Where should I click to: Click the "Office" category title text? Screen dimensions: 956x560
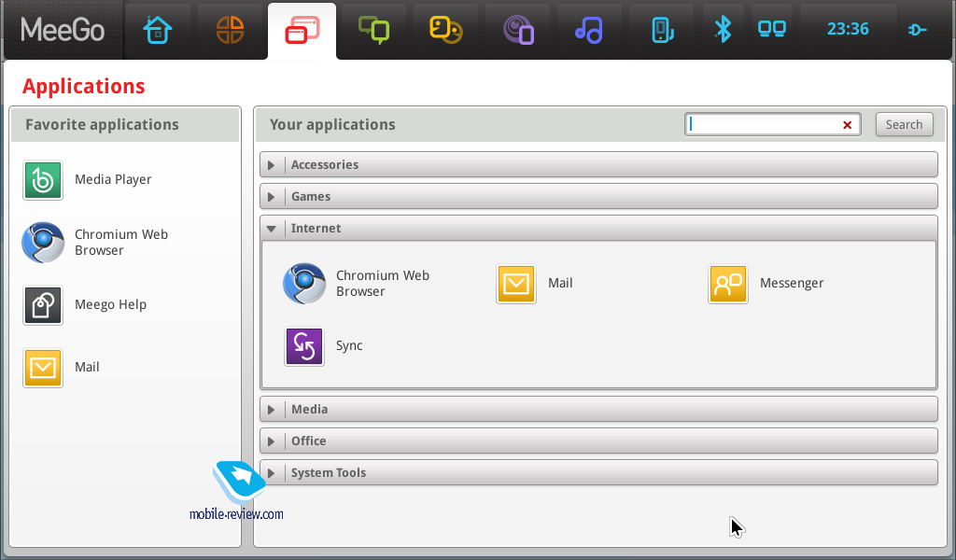(x=308, y=441)
